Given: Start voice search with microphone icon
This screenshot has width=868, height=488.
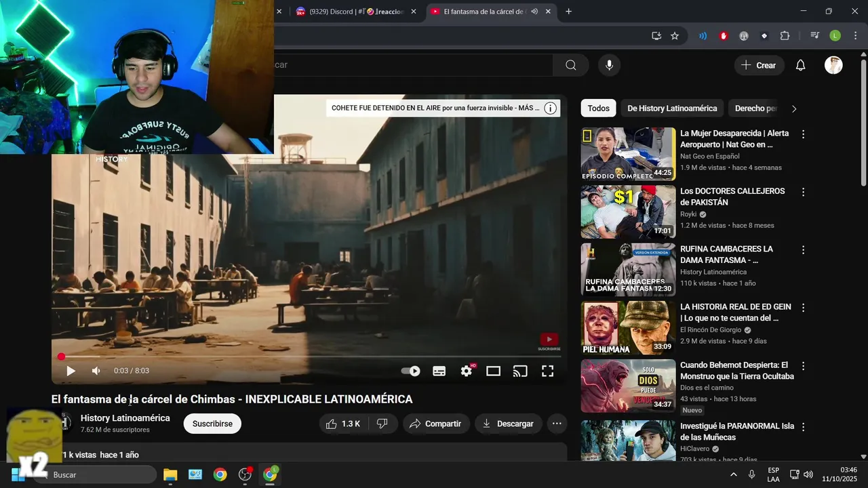Looking at the screenshot, I should coord(609,65).
